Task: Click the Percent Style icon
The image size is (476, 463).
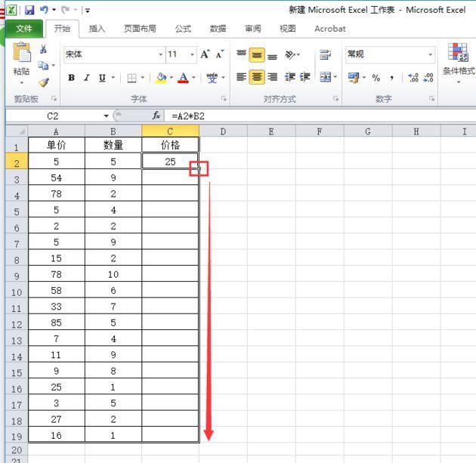Action: [x=376, y=78]
